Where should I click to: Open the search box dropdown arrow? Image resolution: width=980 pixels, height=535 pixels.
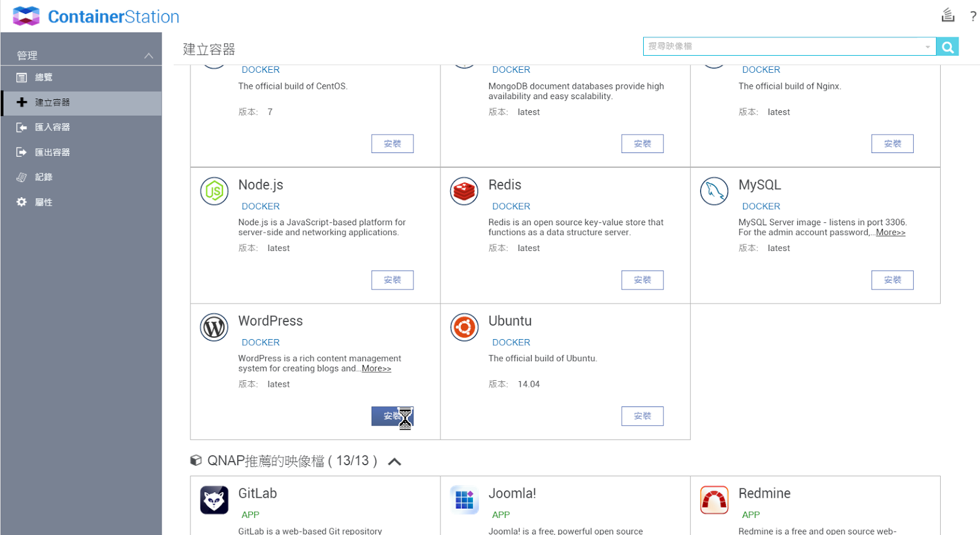pyautogui.click(x=928, y=47)
